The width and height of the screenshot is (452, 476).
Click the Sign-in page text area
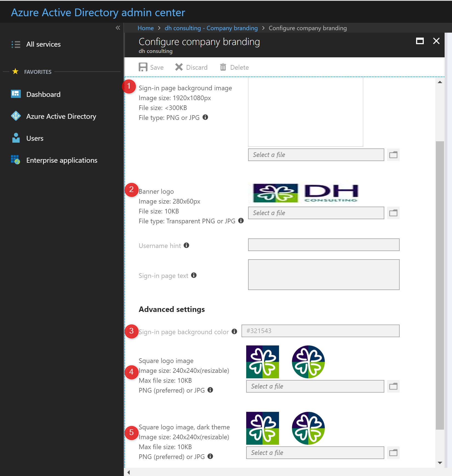[x=324, y=275]
